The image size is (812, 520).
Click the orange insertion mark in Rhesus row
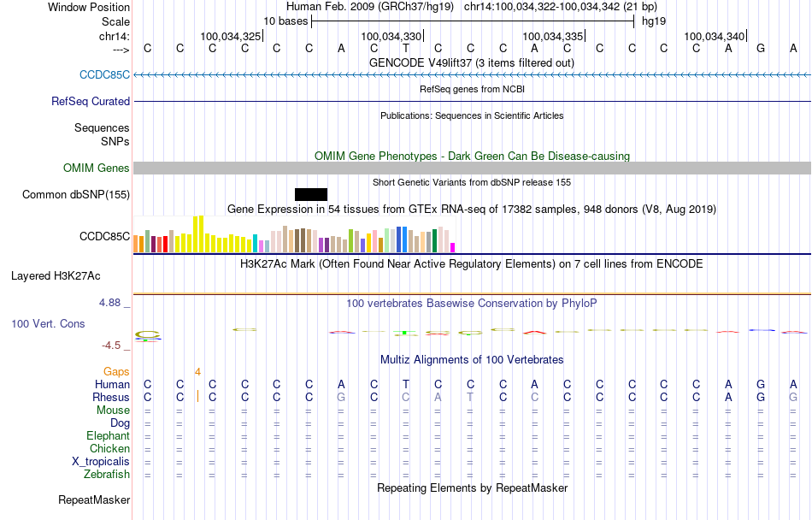(197, 397)
